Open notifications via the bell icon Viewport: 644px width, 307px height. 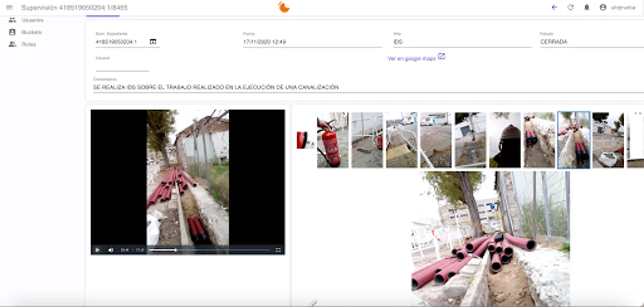point(587,8)
